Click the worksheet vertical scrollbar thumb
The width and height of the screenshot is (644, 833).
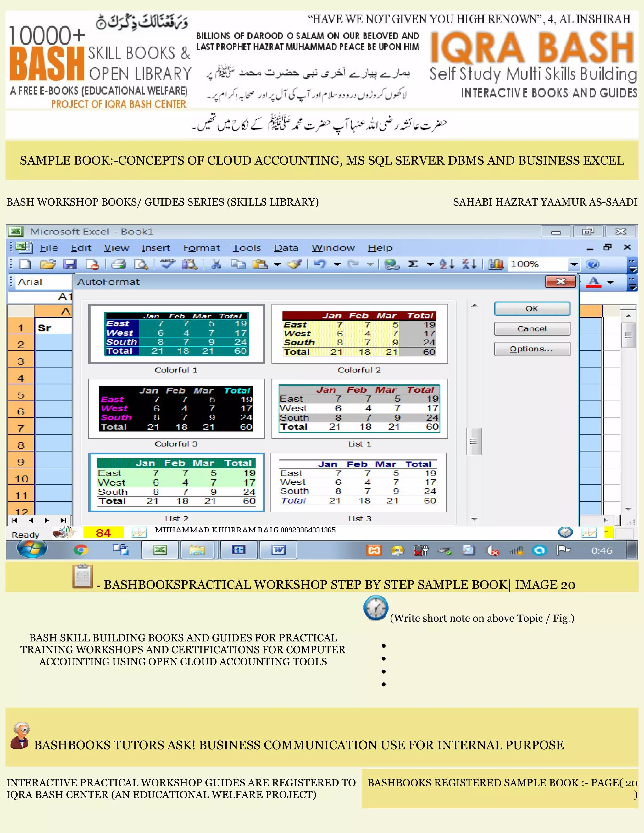tap(628, 335)
